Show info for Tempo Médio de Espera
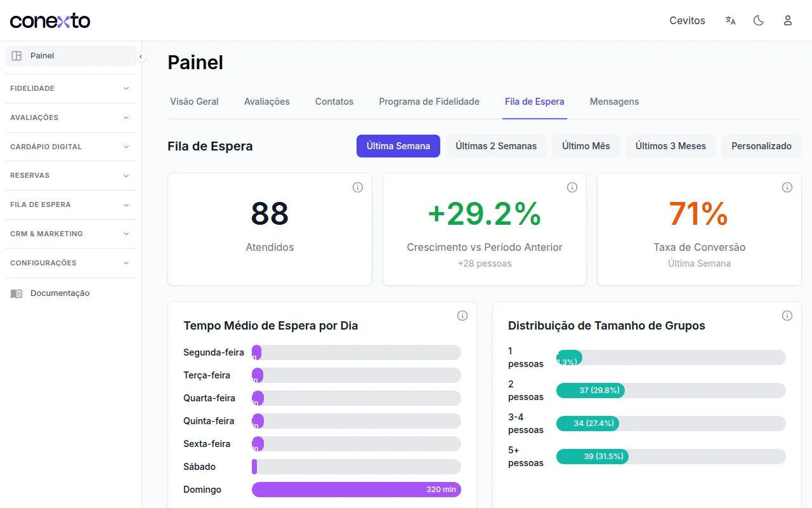The width and height of the screenshot is (812, 508). coord(462,316)
